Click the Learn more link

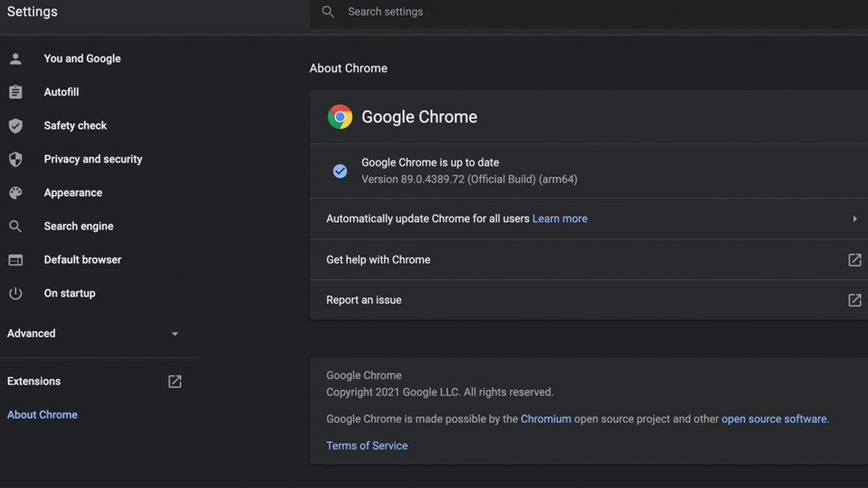coord(559,218)
